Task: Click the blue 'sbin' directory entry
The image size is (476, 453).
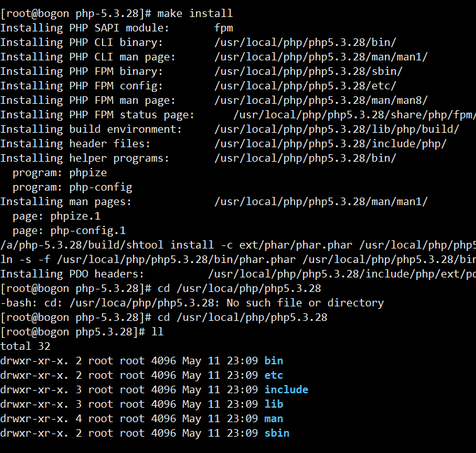Action: [276, 433]
